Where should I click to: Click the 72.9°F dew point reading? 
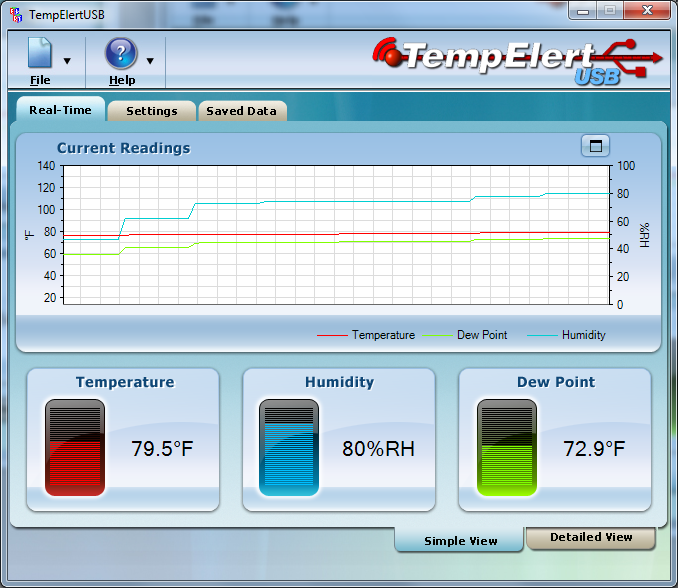(x=594, y=449)
